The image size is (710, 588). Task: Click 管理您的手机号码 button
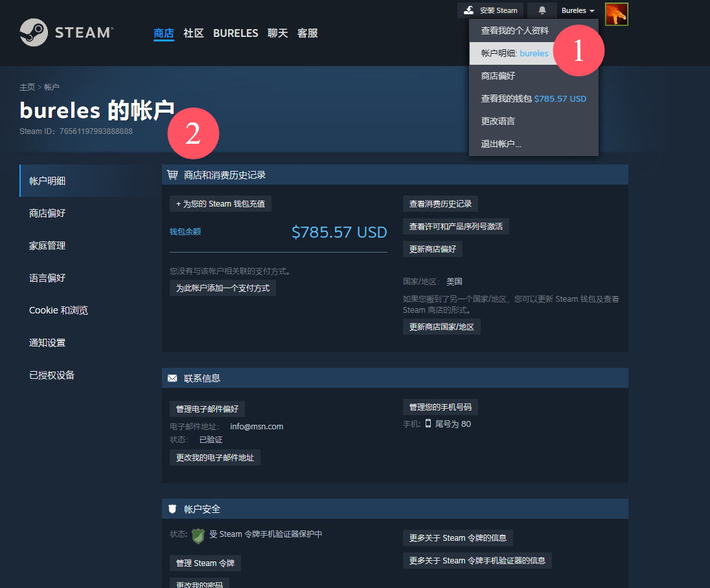(440, 407)
